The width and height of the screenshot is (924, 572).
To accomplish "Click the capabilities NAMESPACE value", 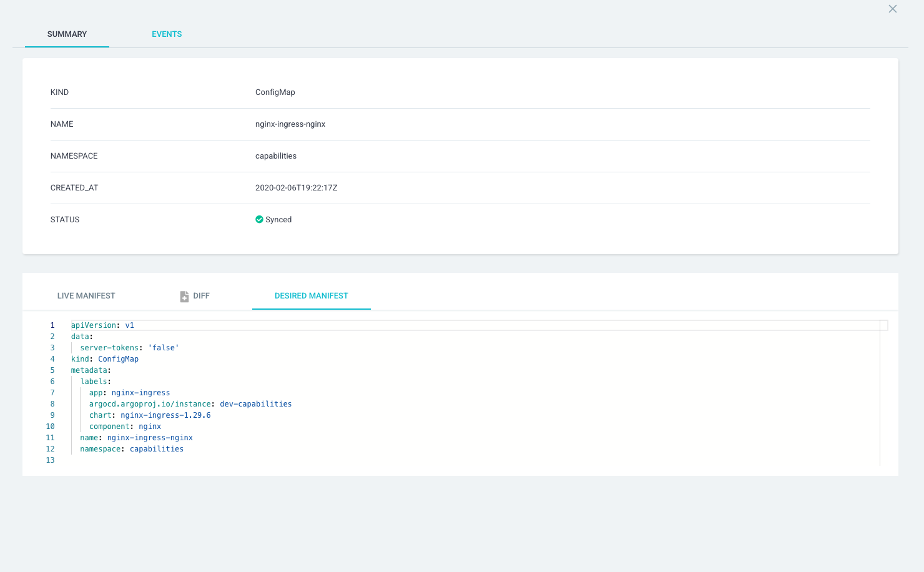I will coord(276,155).
